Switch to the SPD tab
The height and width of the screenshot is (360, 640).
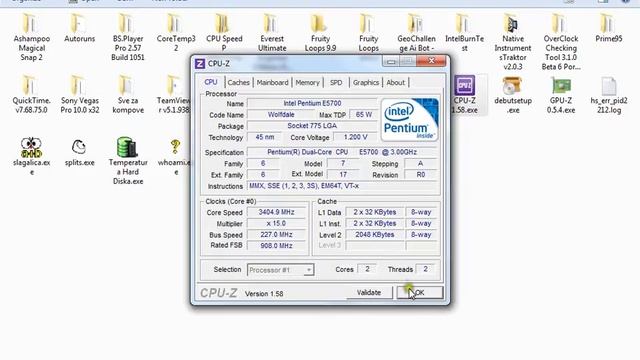336,82
